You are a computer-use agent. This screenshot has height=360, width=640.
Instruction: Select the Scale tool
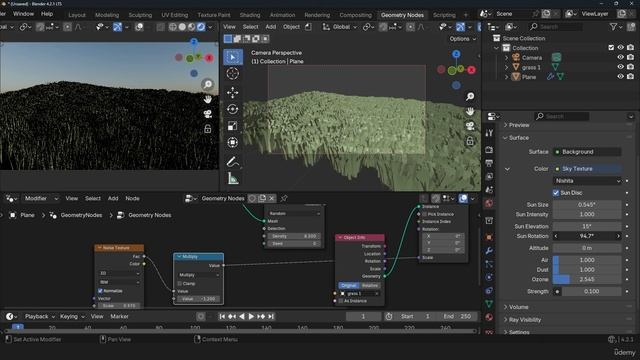pyautogui.click(x=233, y=126)
